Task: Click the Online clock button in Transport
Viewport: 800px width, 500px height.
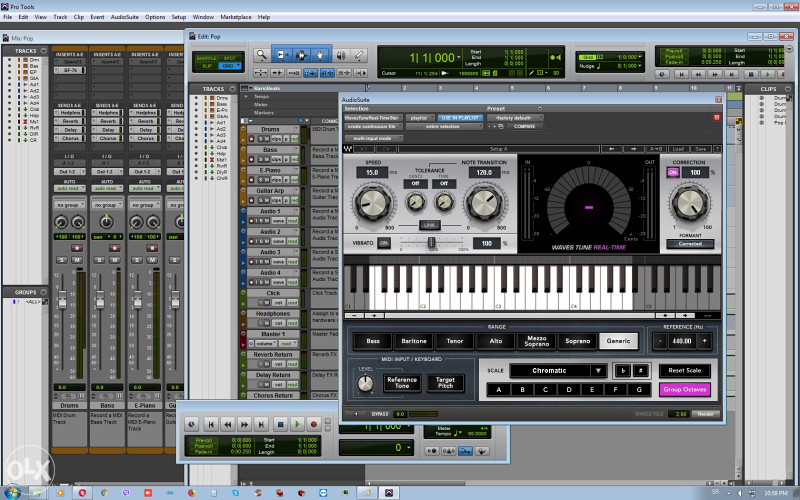Action: [192, 424]
